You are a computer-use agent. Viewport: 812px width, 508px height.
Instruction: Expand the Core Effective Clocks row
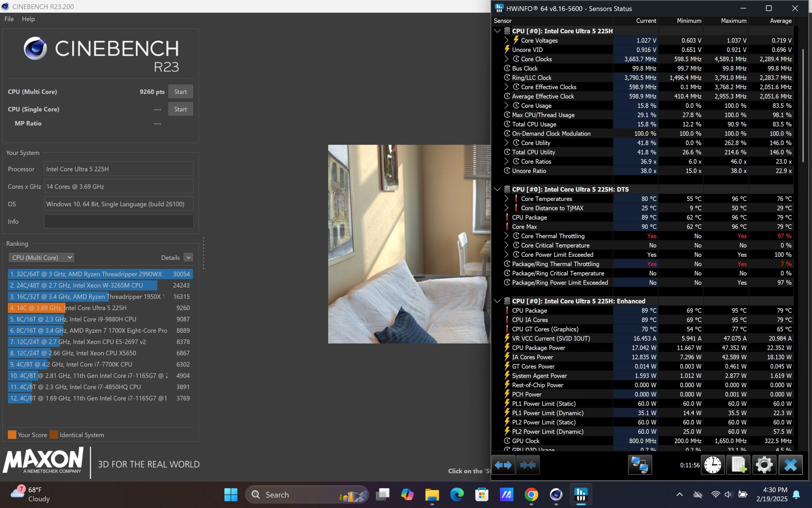[x=506, y=87]
